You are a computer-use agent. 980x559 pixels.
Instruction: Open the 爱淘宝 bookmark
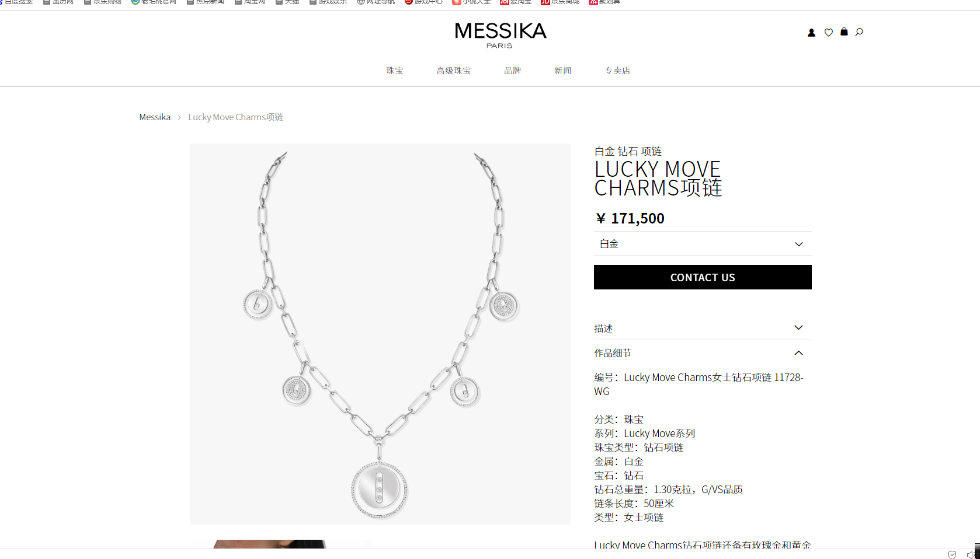pyautogui.click(x=516, y=2)
